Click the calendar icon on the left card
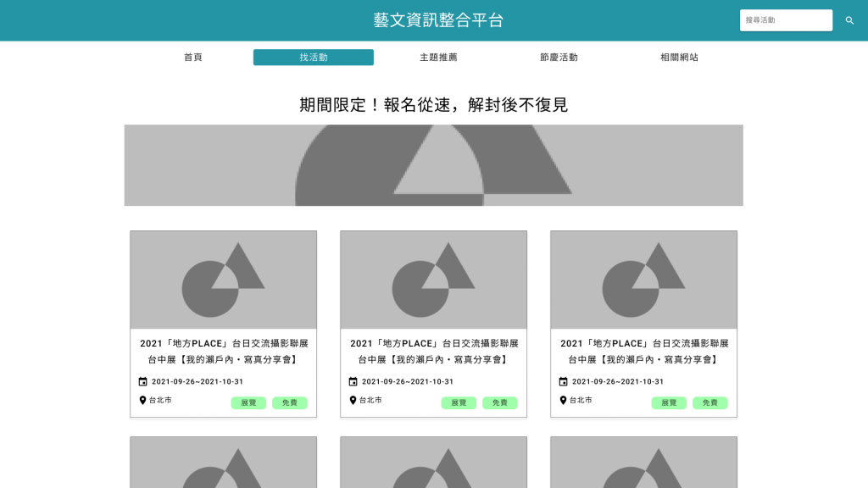 (x=142, y=381)
